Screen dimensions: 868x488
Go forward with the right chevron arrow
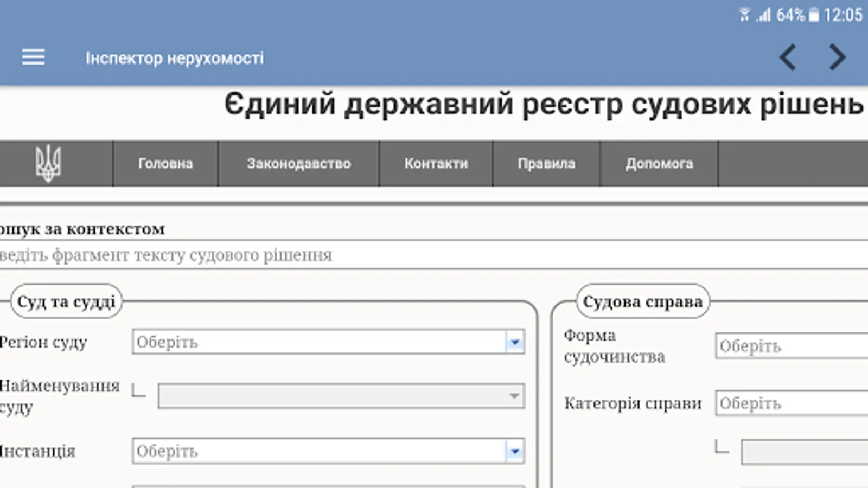point(837,57)
